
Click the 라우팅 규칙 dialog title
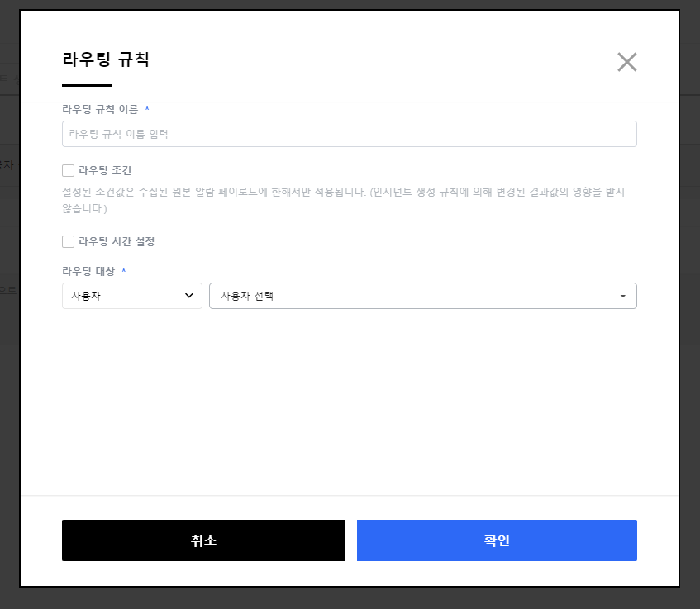(105, 59)
